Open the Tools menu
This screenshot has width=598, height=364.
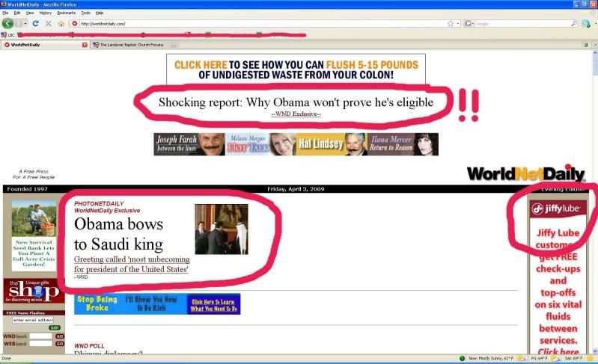point(86,13)
